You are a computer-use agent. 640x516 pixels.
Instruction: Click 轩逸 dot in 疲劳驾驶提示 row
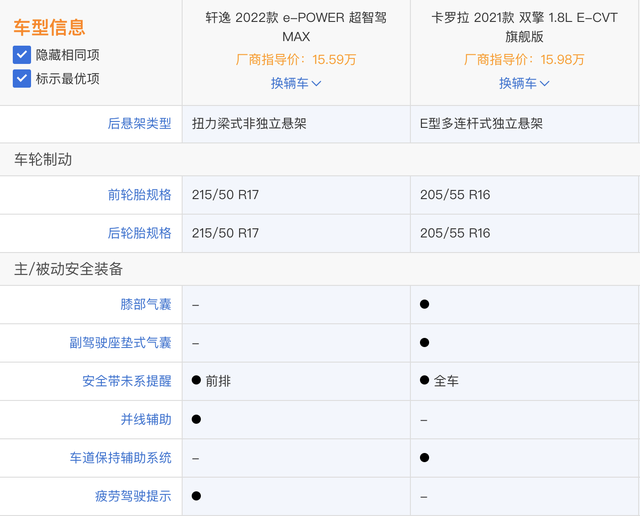196,496
